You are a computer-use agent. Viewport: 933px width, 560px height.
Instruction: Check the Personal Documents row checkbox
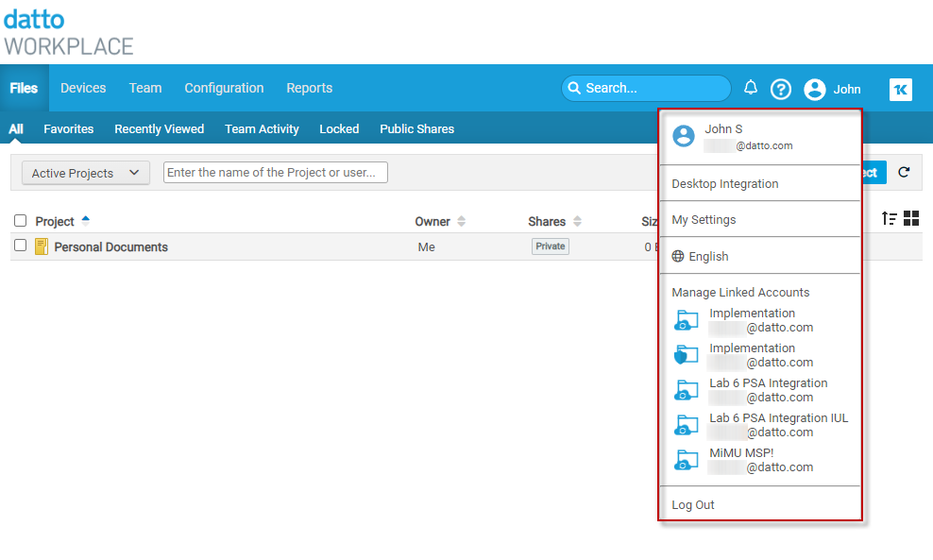click(21, 246)
